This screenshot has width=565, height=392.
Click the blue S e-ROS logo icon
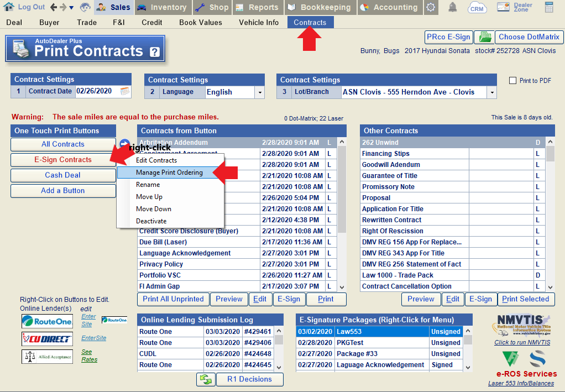click(537, 359)
